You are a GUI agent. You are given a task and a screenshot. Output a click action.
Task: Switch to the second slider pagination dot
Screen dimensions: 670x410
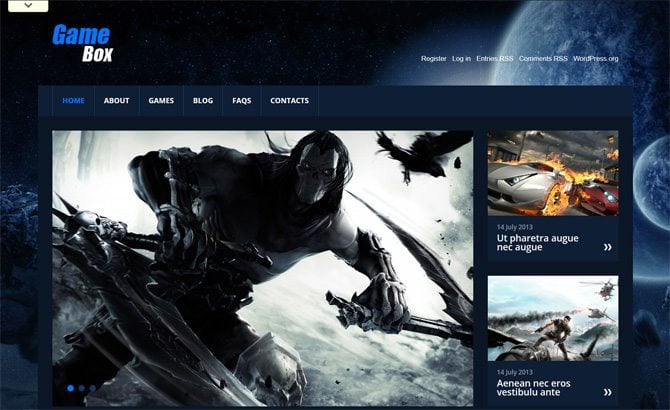81,388
